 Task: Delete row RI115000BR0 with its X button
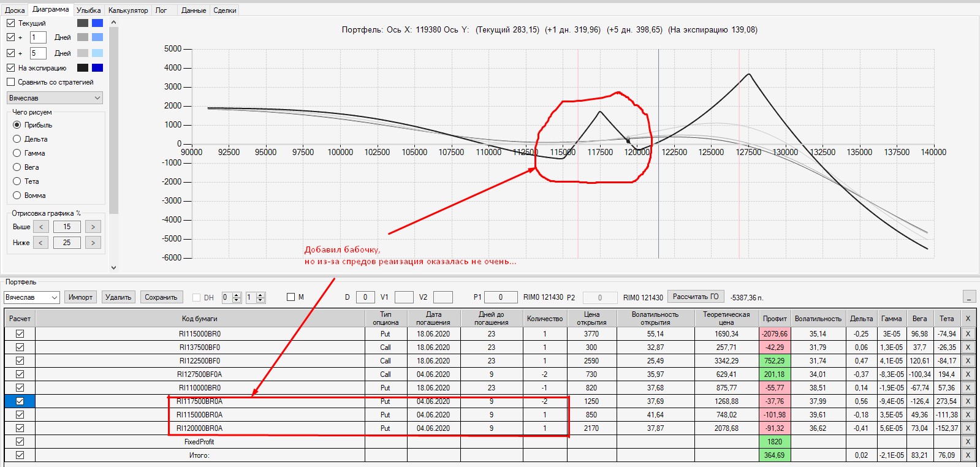(968, 334)
